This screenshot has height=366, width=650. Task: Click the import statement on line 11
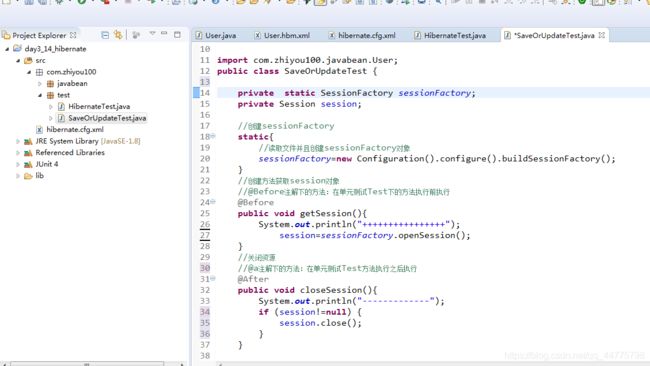(x=307, y=60)
